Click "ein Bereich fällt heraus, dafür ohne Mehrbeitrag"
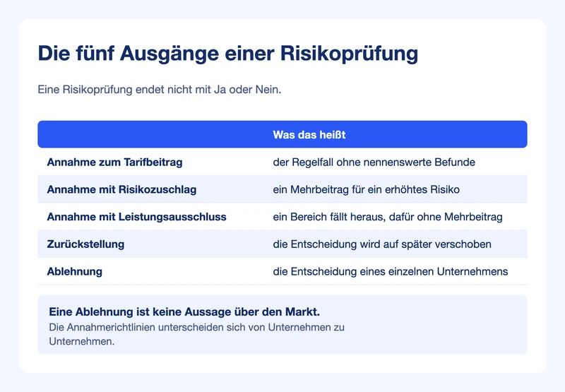The width and height of the screenshot is (565, 392). pyautogui.click(x=388, y=217)
